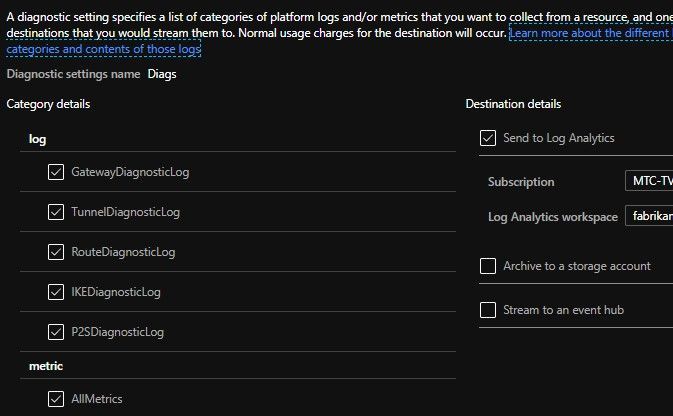Click the Category details heading
Viewport: 673px width, 416px height.
(x=49, y=104)
